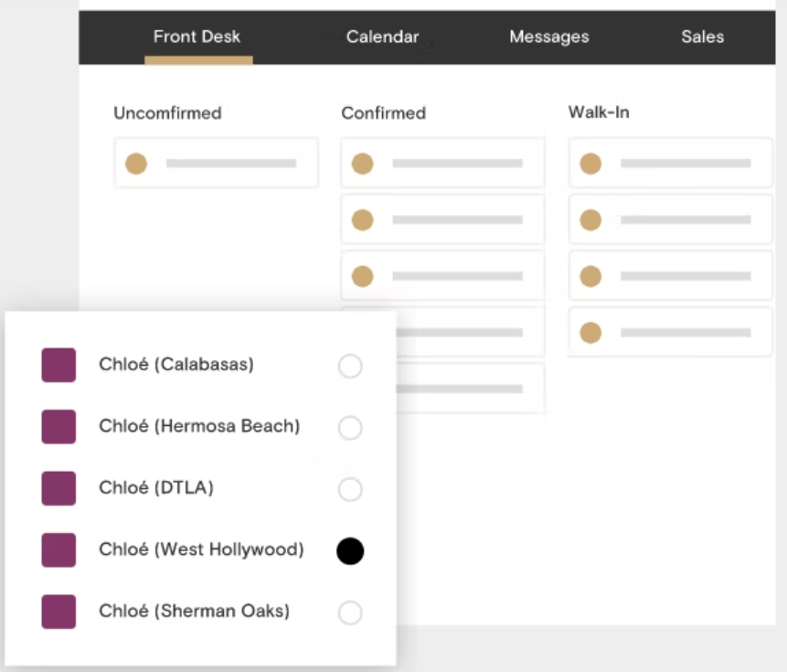
Task: Click the gold avatar on the Unconfirmed card
Action: pos(136,165)
